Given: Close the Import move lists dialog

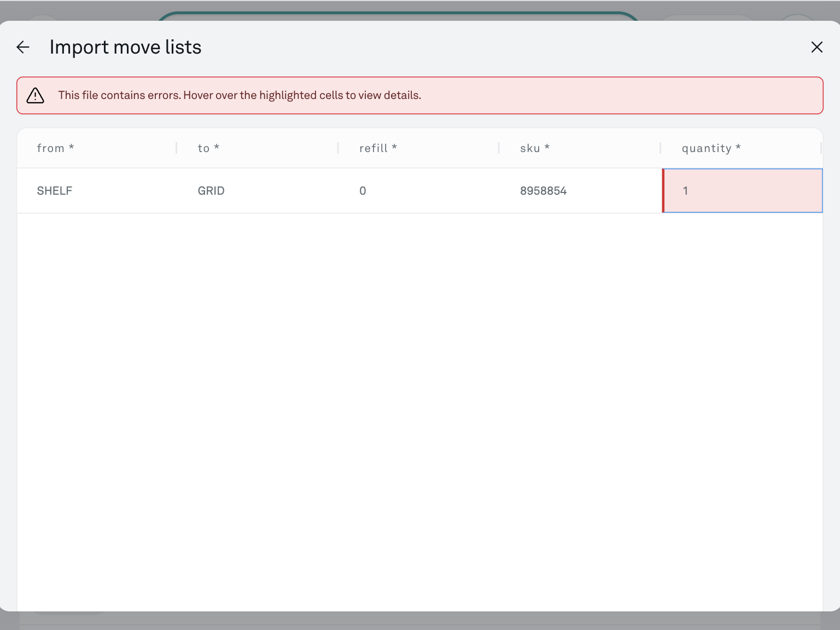Looking at the screenshot, I should [x=816, y=48].
